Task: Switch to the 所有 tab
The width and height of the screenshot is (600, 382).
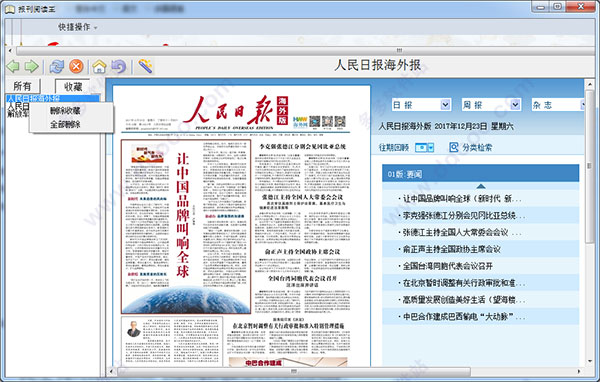Action: tap(23, 86)
